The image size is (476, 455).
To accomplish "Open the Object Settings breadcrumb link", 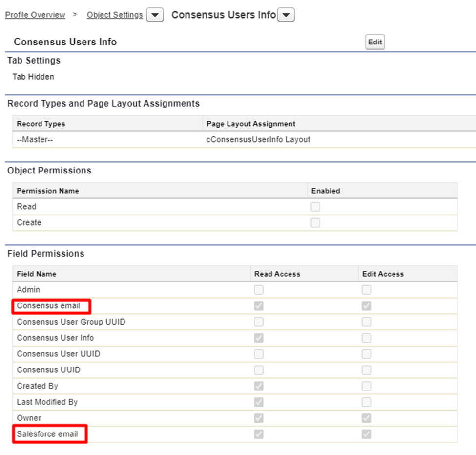I will [115, 15].
